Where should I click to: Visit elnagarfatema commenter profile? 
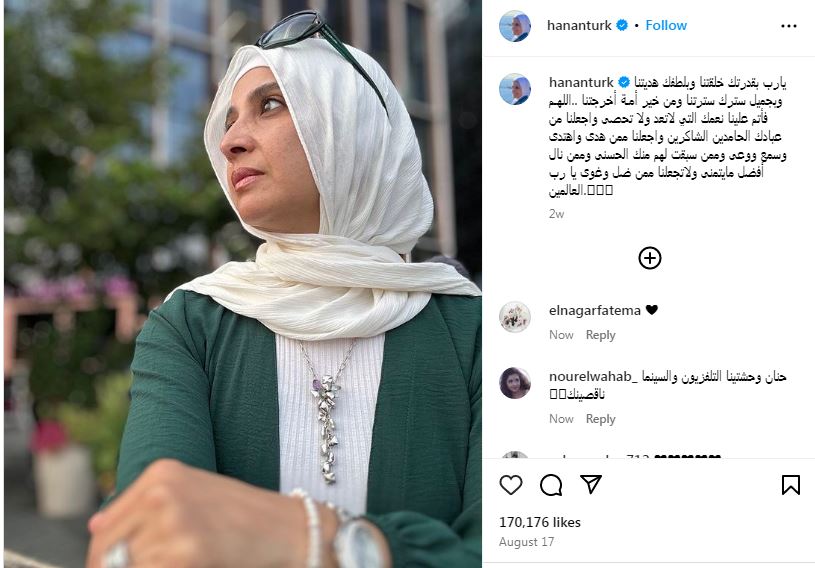tap(595, 310)
